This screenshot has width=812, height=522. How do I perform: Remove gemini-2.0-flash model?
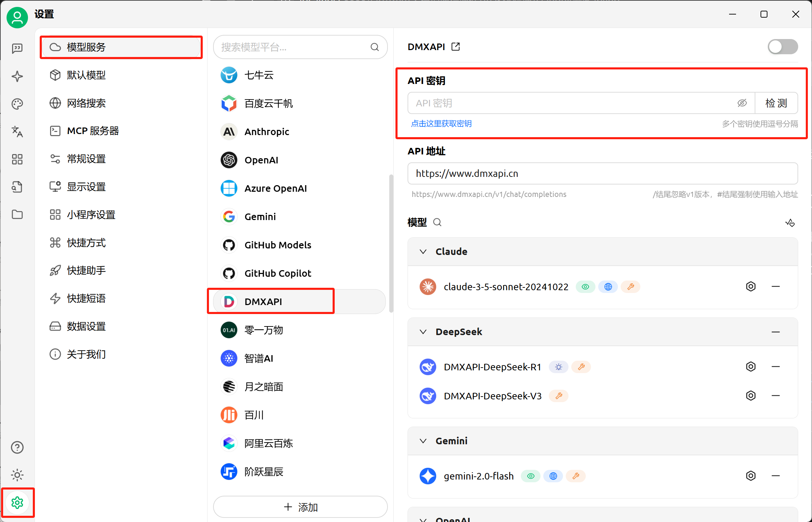point(776,476)
